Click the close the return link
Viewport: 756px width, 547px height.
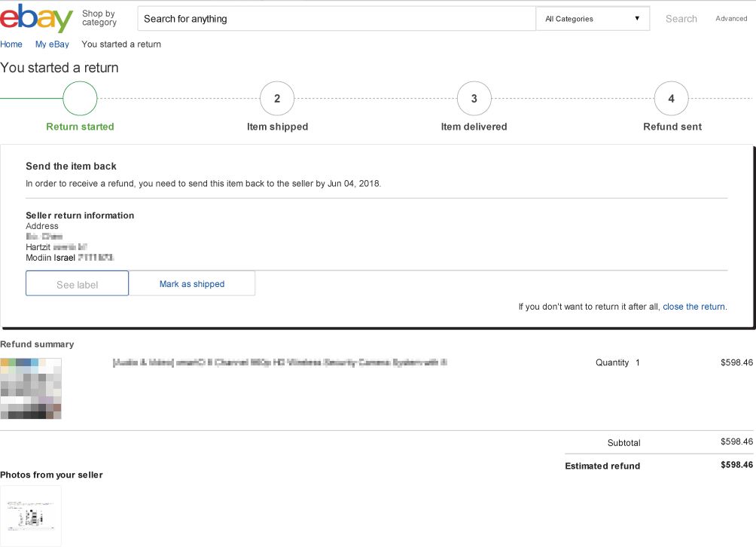694,306
